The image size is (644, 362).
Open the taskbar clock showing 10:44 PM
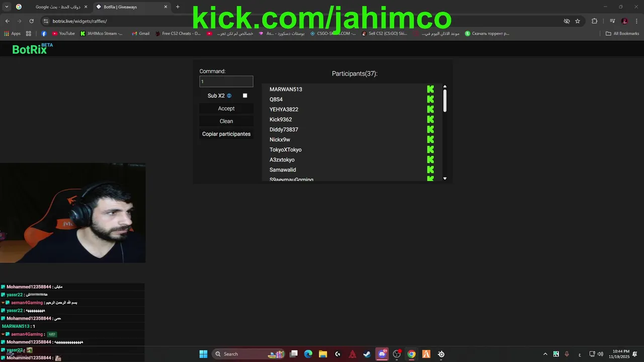[x=619, y=354]
